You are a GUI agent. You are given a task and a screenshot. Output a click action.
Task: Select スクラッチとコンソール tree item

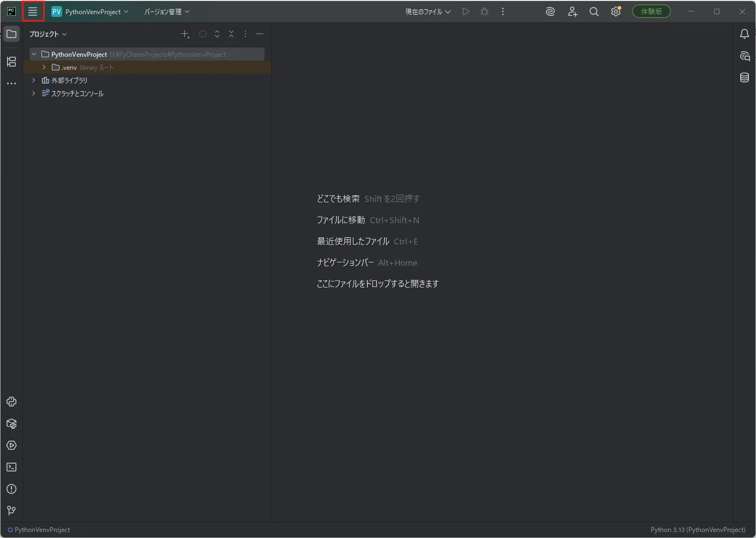(73, 93)
